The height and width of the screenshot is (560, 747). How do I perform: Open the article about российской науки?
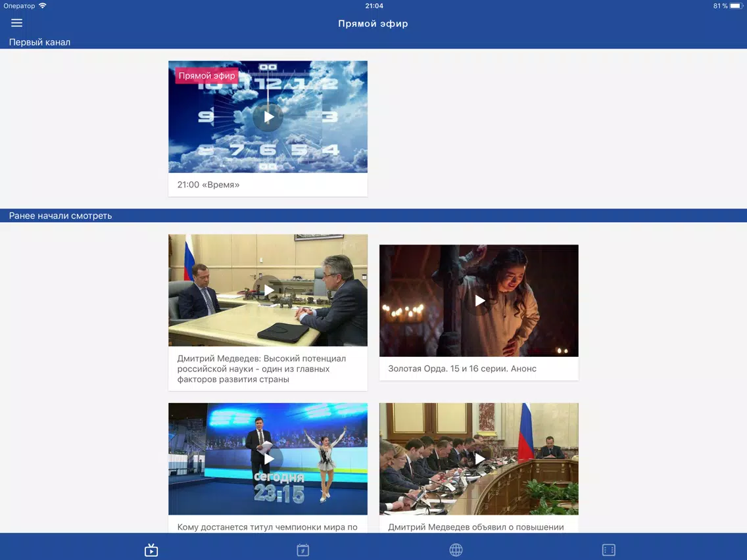pyautogui.click(x=262, y=369)
